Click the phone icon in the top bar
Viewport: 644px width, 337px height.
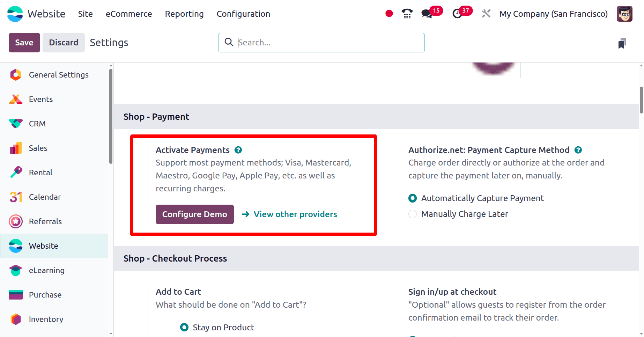tap(407, 14)
